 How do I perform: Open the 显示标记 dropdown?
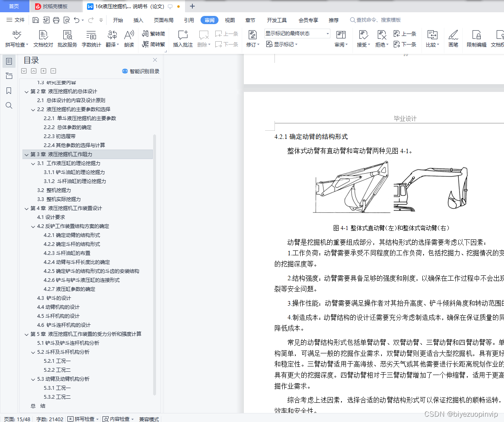click(282, 44)
